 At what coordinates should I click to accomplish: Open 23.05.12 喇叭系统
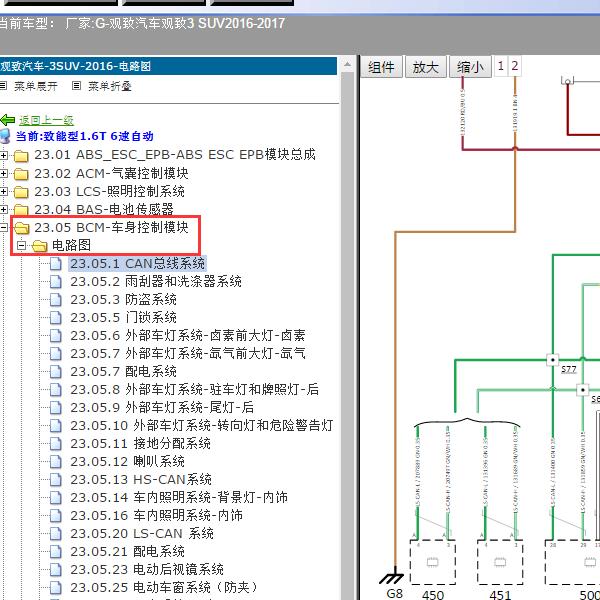tap(127, 461)
